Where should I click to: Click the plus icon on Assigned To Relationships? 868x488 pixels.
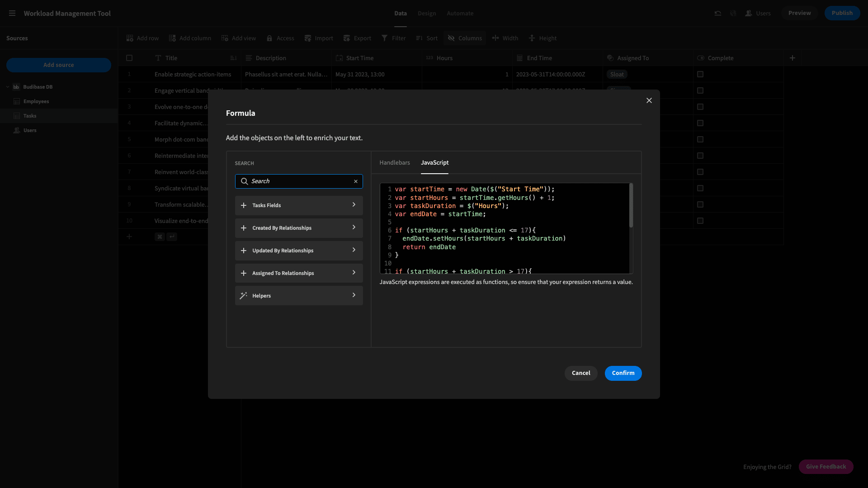point(244,273)
